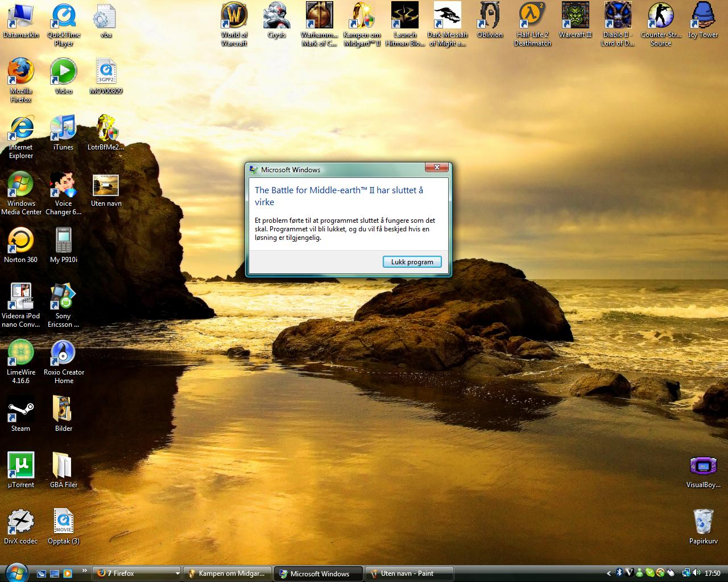Select Counter-Strike Source shortcut
Screen dimensions: 728x582
[661, 24]
